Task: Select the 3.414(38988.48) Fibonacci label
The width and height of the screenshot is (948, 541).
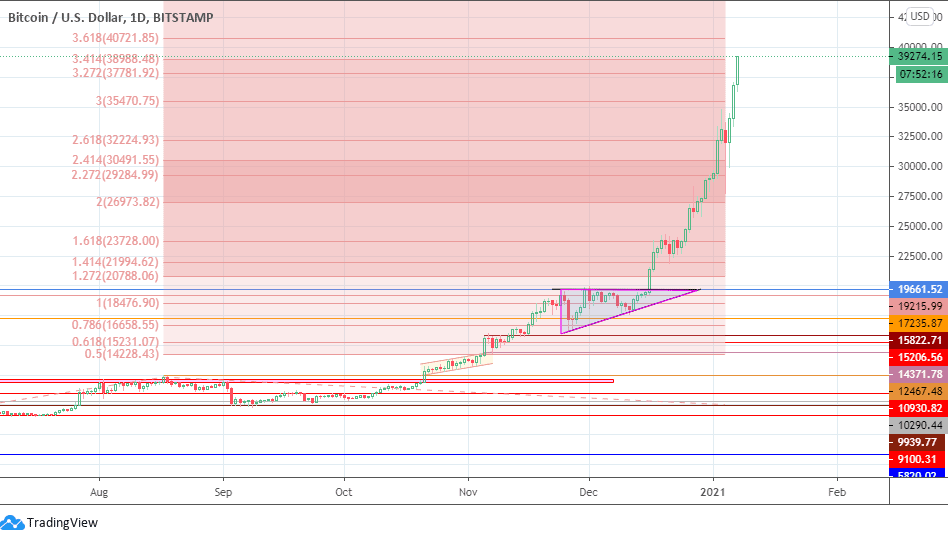Action: [x=115, y=59]
